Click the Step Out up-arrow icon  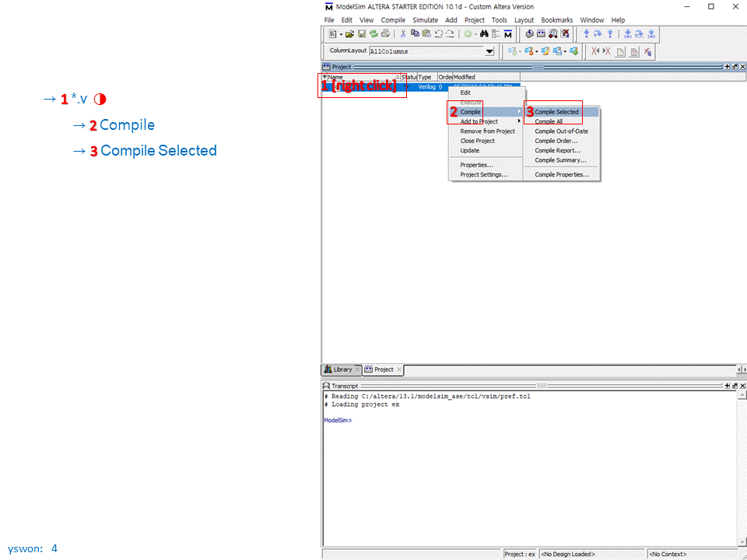tap(610, 34)
